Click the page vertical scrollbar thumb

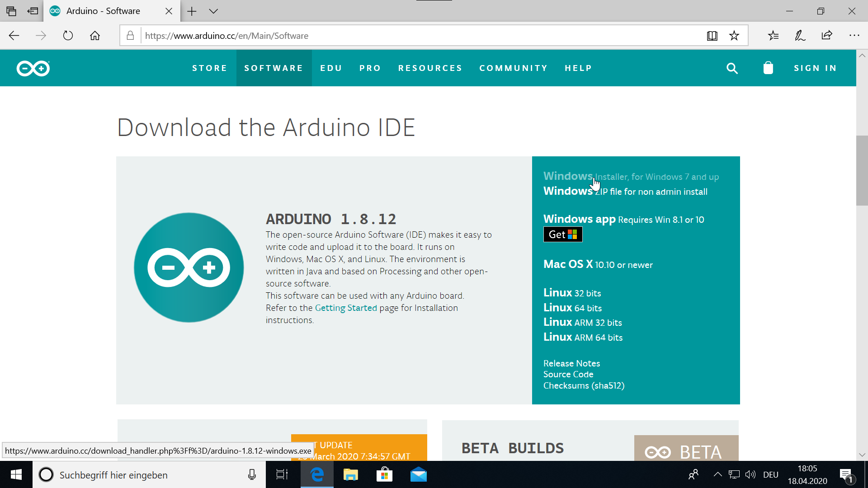click(862, 170)
